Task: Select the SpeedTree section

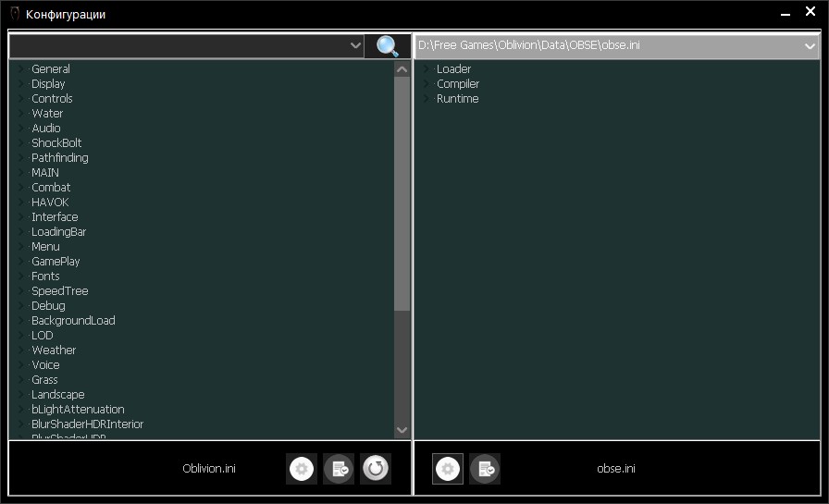Action: point(59,291)
